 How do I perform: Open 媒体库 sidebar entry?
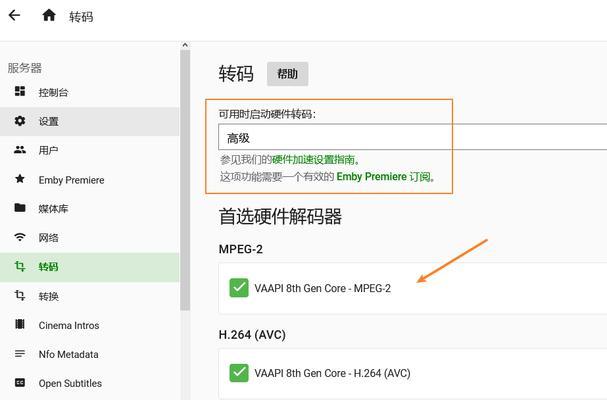point(89,209)
